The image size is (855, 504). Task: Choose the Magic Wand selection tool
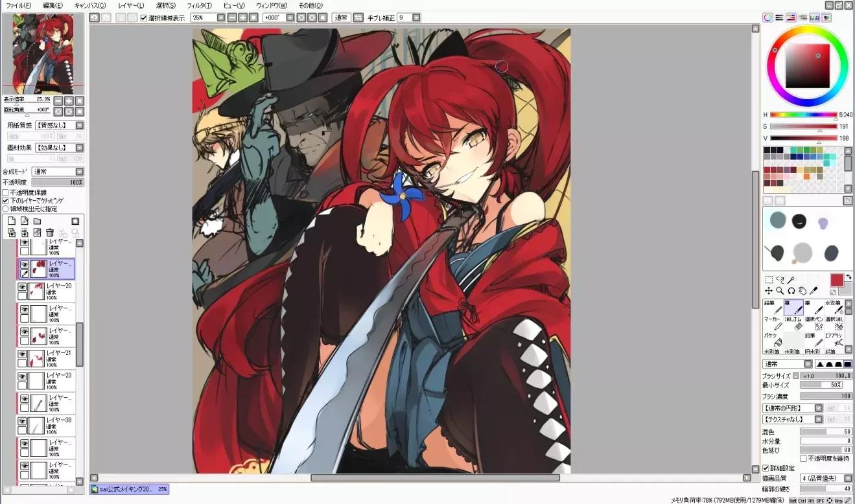791,280
